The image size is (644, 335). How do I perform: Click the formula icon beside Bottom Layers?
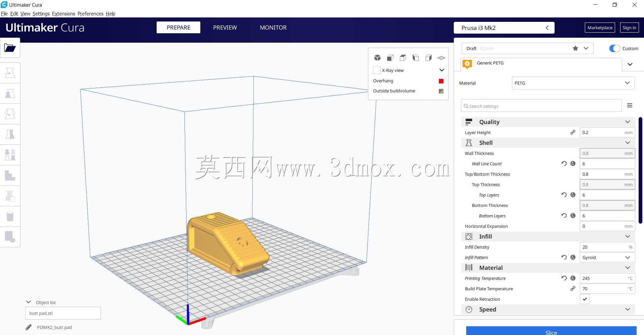coord(573,216)
